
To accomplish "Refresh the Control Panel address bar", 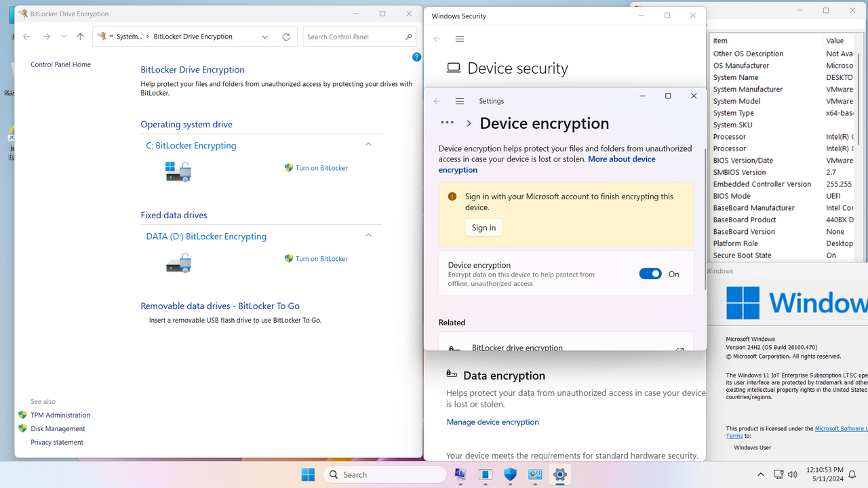I will click(x=286, y=37).
